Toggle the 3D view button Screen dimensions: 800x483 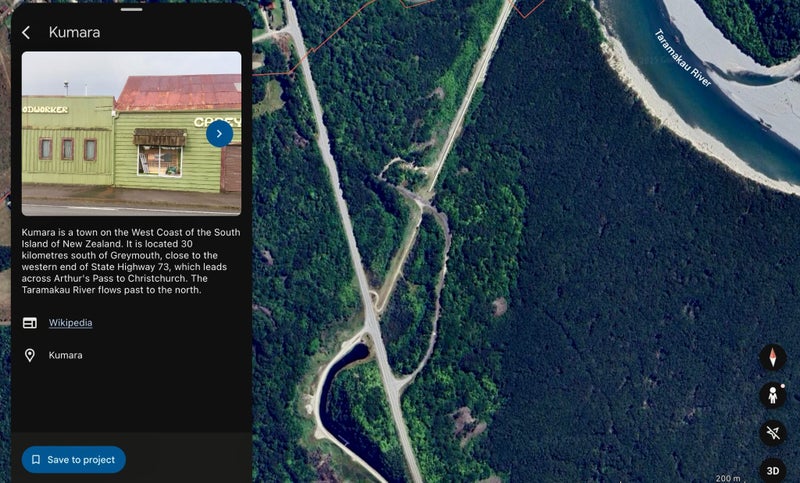pos(772,470)
